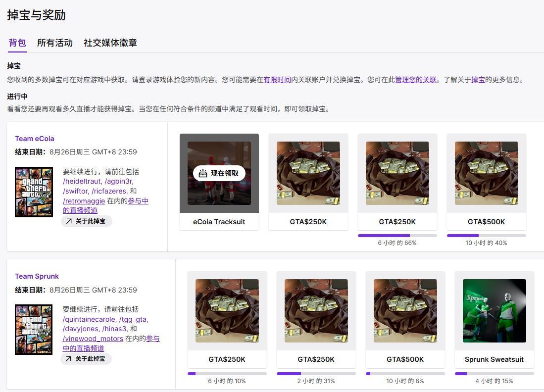Click the 40% progress bar in Team eCola
This screenshot has height=392, width=544.
(487, 236)
